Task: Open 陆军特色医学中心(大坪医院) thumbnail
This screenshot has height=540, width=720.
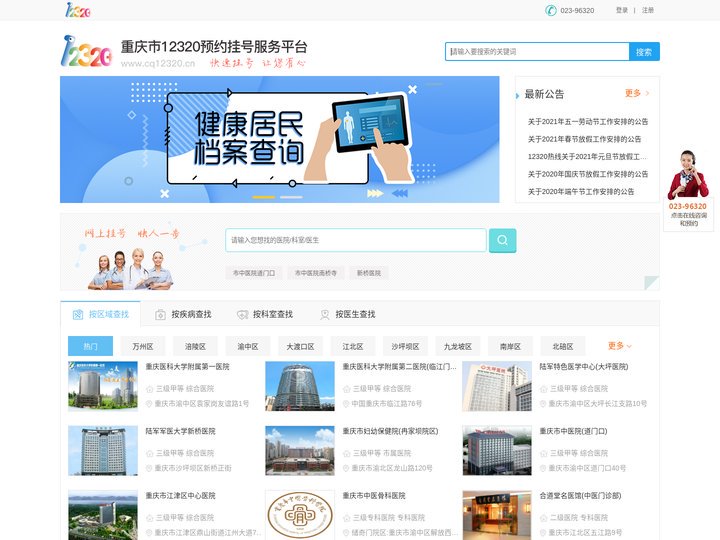Action: pos(497,386)
